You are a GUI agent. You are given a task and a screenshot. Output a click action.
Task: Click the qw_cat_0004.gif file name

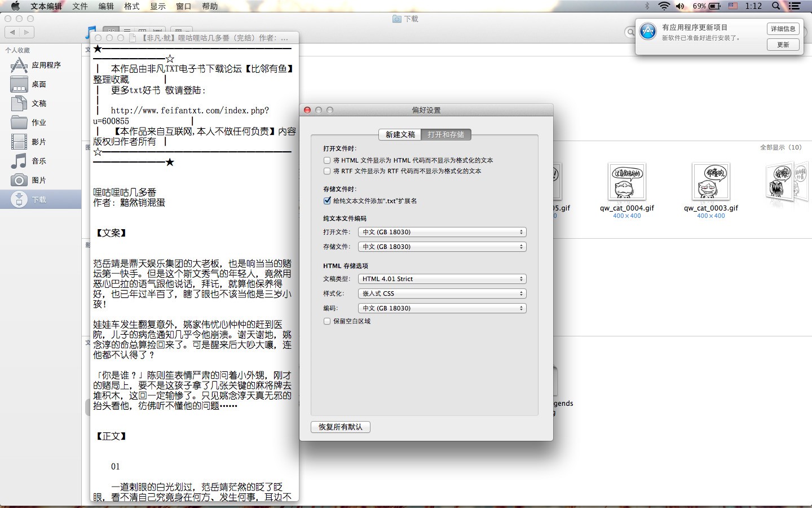pos(627,208)
